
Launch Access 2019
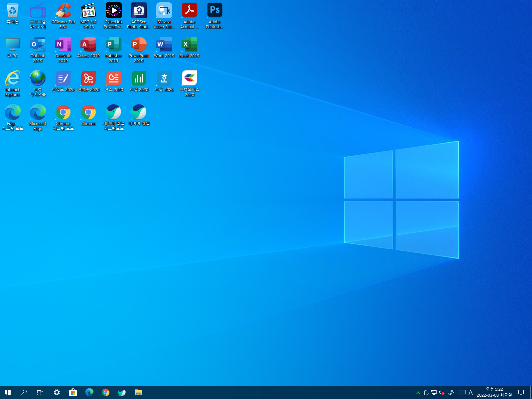pyautogui.click(x=88, y=48)
